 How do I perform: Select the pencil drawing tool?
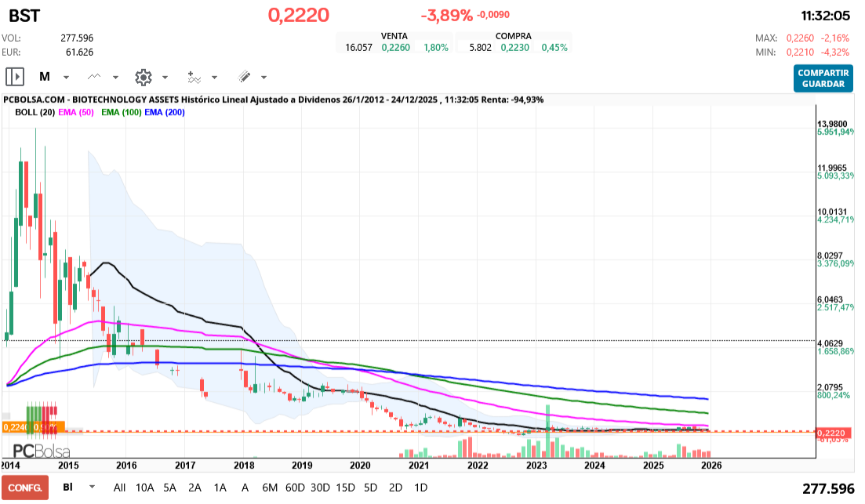pyautogui.click(x=244, y=77)
